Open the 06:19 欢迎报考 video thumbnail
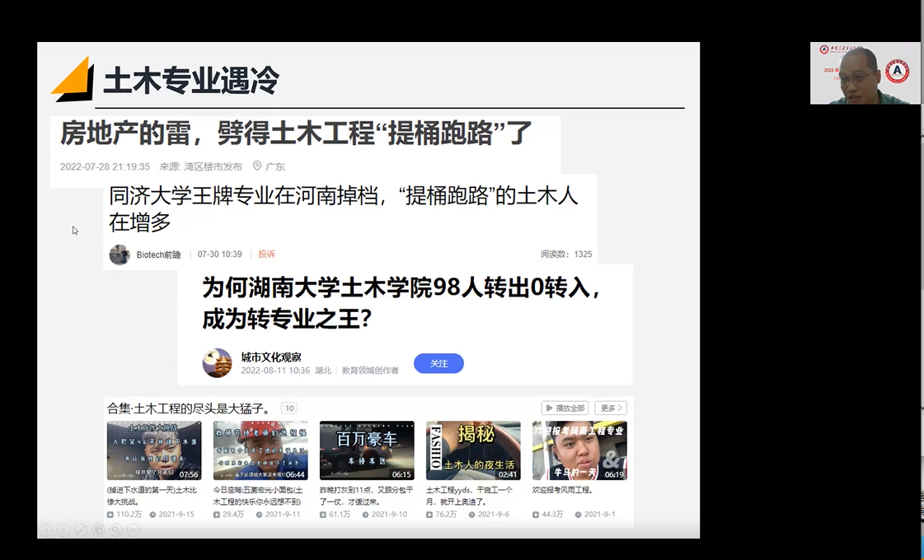The width and height of the screenshot is (924, 560). pos(579,450)
